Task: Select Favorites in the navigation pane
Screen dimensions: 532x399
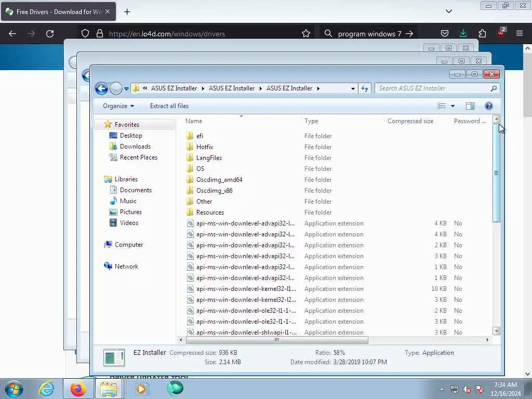Action: point(127,125)
